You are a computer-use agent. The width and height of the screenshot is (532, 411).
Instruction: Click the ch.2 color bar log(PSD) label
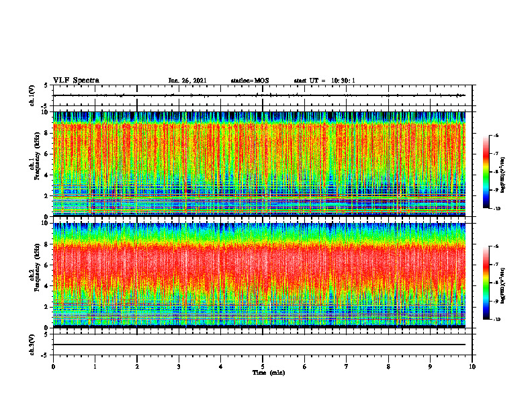coord(503,285)
